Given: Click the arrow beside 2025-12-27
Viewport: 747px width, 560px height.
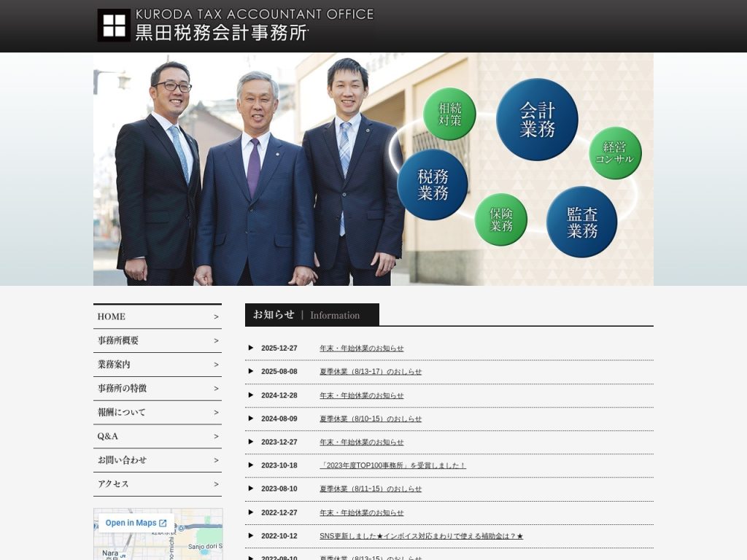Looking at the screenshot, I should tap(251, 348).
